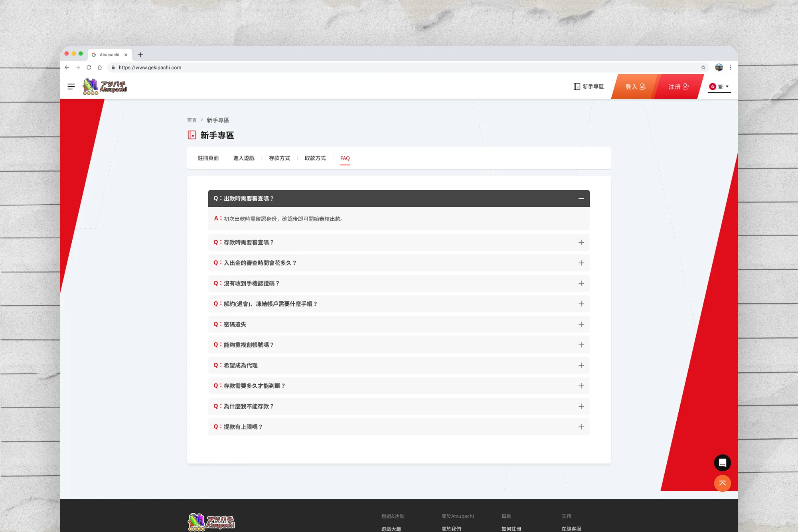Click the Atsupachi logo in header
Screen dimensions: 798x532
coord(105,87)
